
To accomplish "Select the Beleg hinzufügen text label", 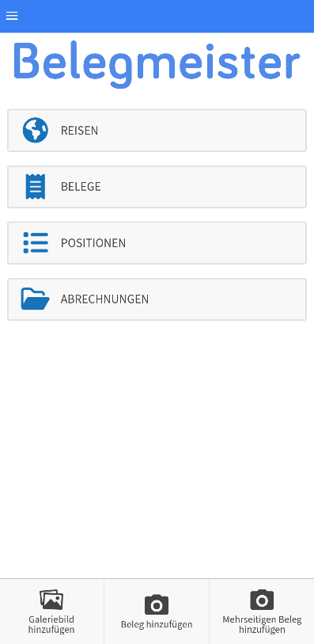I will (157, 625).
